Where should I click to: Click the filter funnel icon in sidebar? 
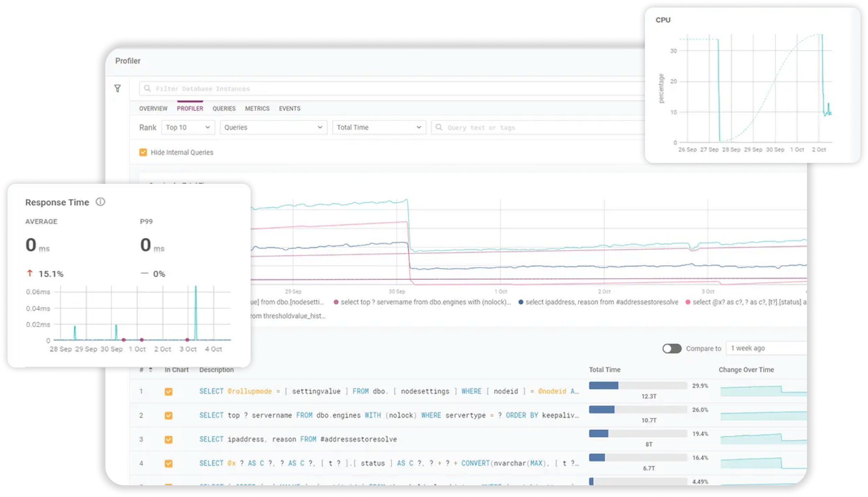[x=117, y=89]
